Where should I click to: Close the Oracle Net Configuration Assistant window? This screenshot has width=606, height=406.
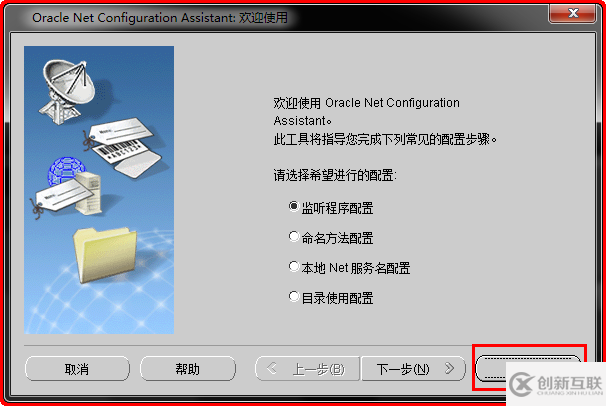[573, 13]
